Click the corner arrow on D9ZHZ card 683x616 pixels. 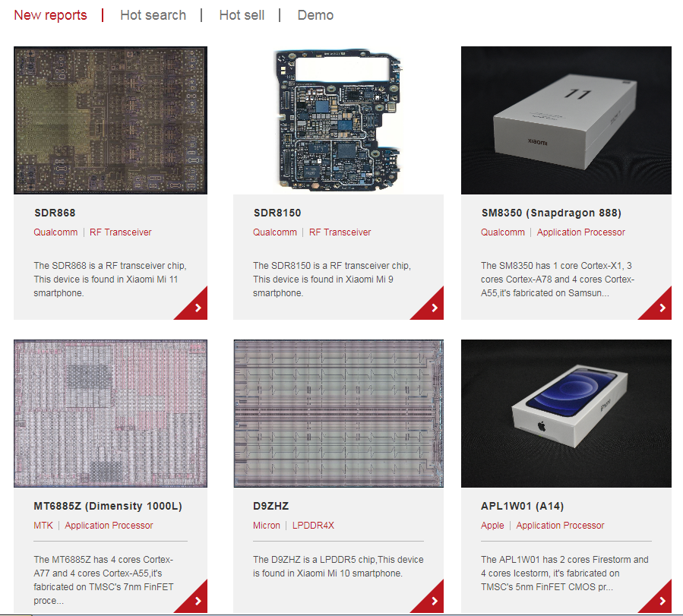433,601
